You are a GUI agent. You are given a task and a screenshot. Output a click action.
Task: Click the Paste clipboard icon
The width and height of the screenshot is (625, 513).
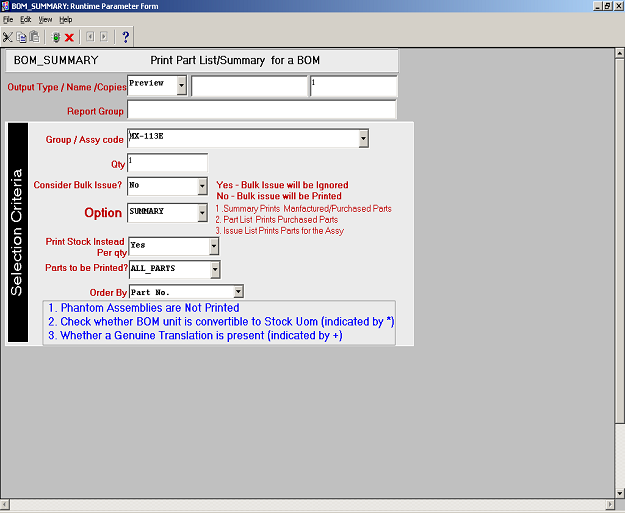(34, 37)
